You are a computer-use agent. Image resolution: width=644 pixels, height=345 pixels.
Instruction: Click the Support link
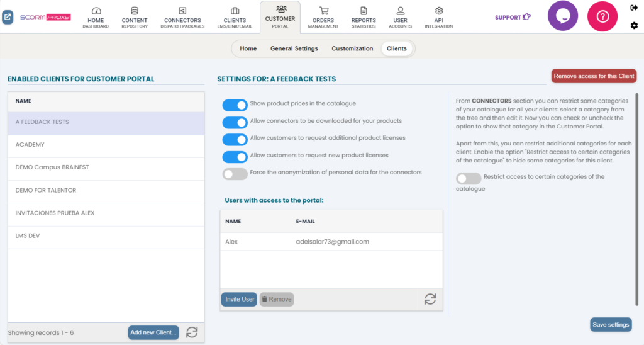[513, 17]
